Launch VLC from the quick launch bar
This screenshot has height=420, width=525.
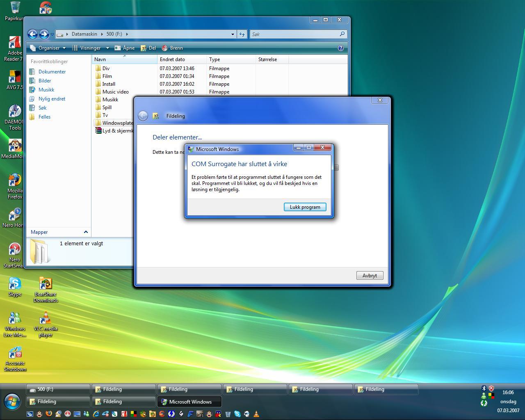tap(256, 414)
